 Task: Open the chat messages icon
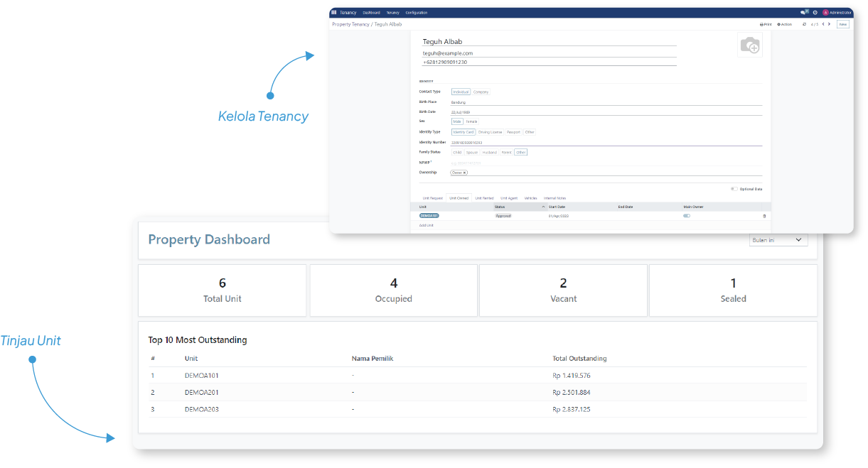click(x=803, y=12)
